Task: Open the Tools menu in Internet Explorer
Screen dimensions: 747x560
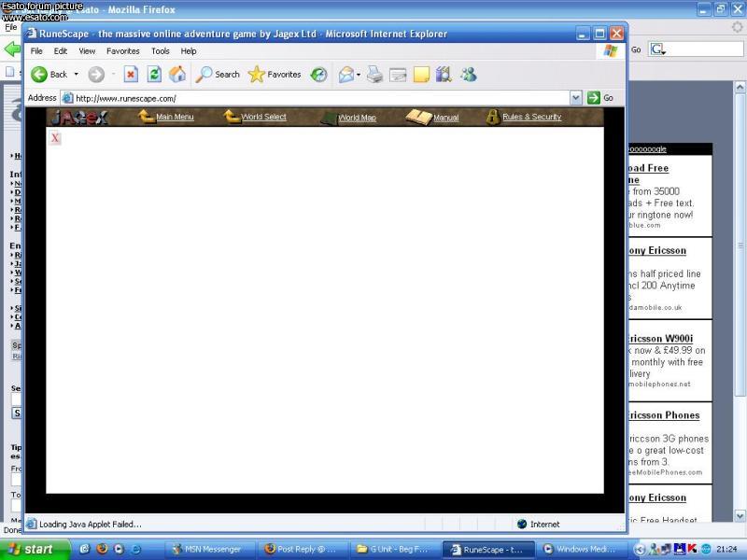Action: [160, 51]
